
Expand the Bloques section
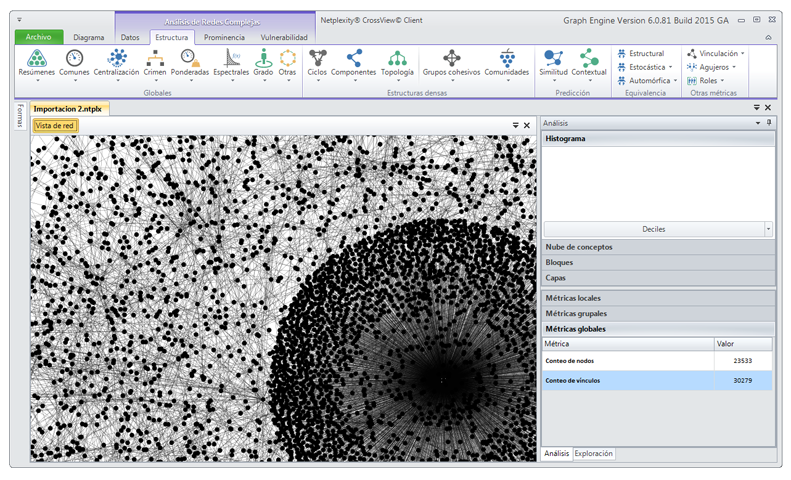658,262
